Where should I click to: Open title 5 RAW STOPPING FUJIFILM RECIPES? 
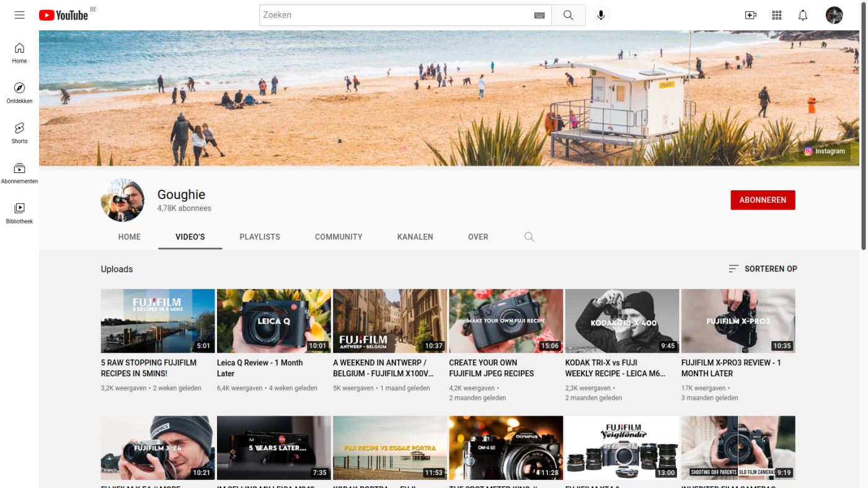pyautogui.click(x=149, y=368)
